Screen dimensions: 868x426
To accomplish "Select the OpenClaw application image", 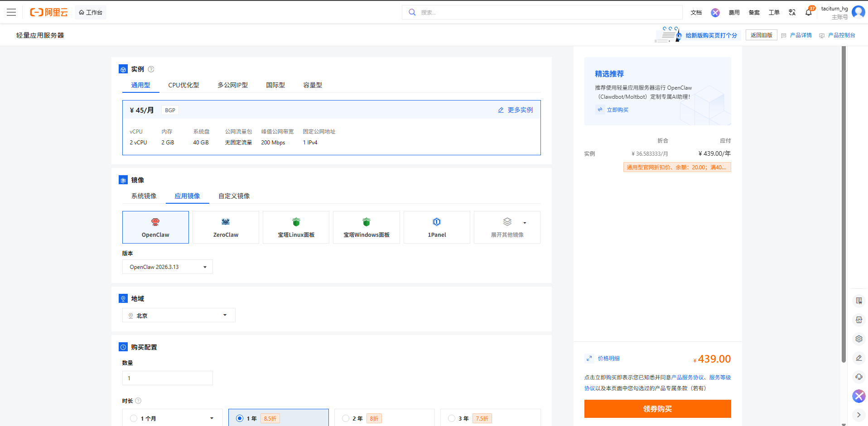I will pos(155,227).
